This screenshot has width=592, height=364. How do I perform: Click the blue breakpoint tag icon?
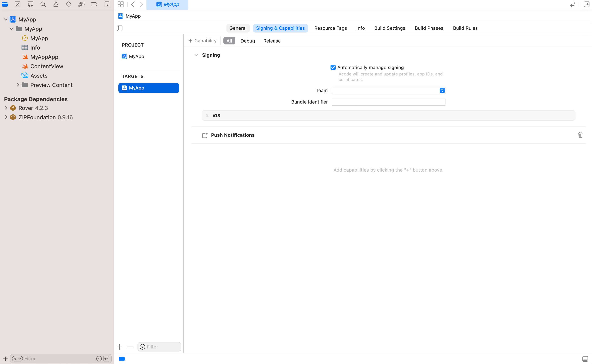[122, 359]
